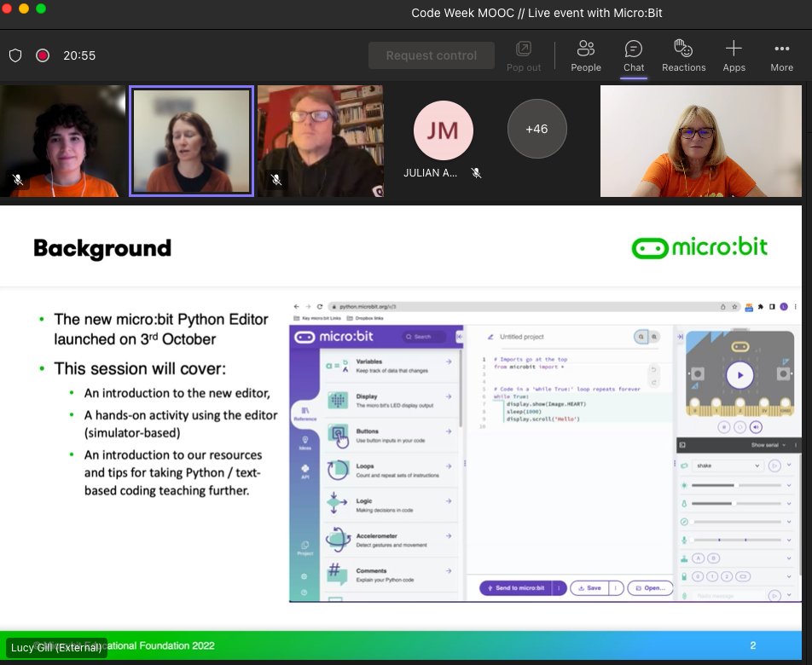Click simulator button B circle
Viewport: 812px width, 665px height.
tap(713, 558)
